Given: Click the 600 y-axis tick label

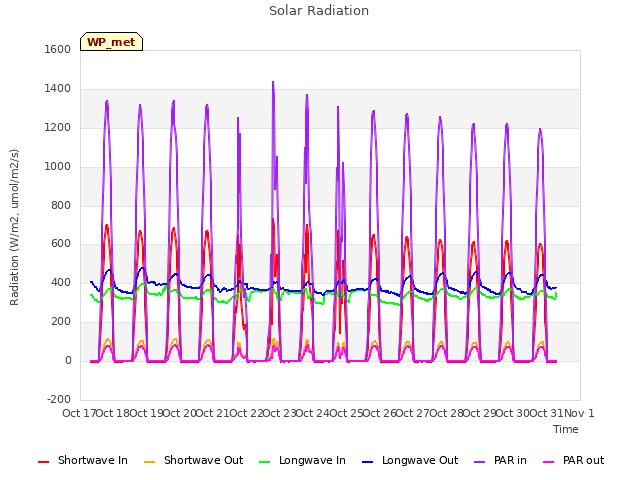Looking at the screenshot, I should 61,244.
